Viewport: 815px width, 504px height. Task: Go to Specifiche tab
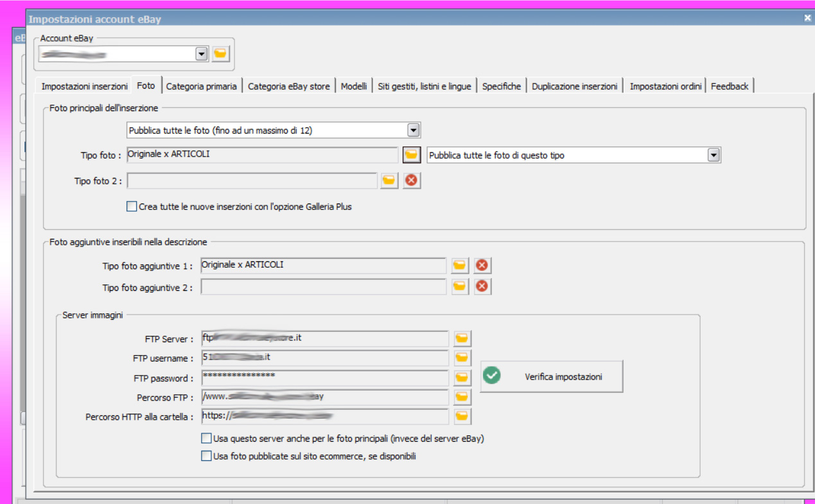(502, 86)
